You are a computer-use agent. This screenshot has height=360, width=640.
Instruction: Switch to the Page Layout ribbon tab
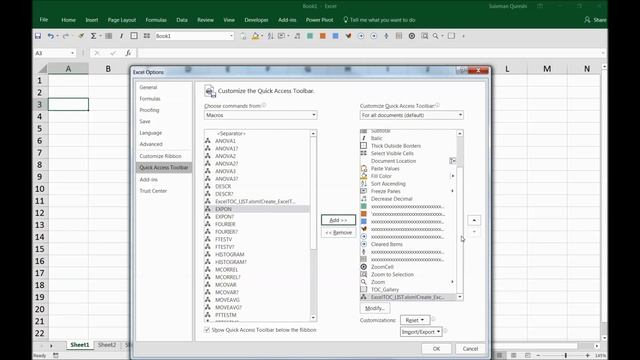(x=122, y=20)
